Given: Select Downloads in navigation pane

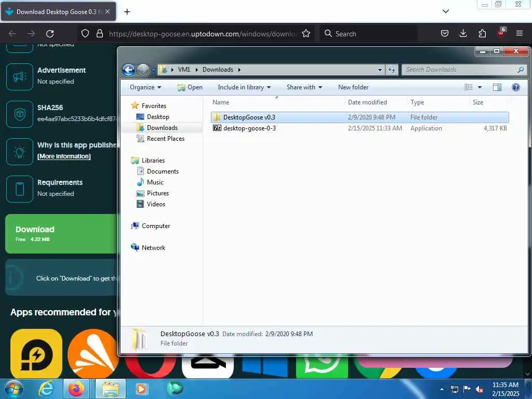Looking at the screenshot, I should pyautogui.click(x=162, y=128).
